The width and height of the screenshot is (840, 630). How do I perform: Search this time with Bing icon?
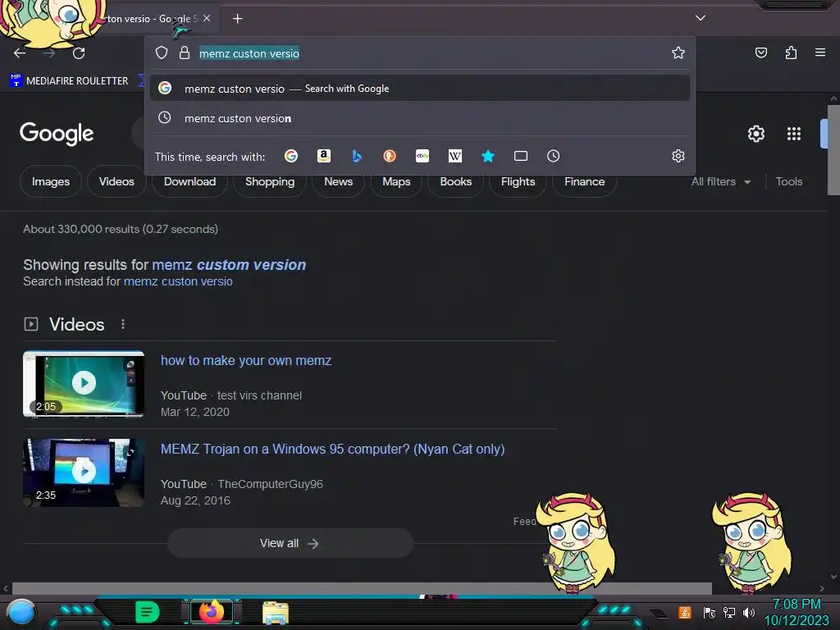click(x=357, y=156)
